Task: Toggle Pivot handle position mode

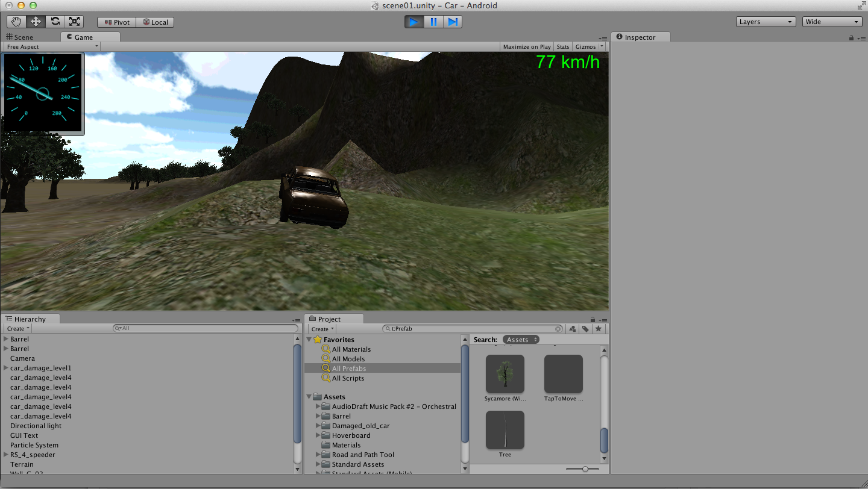Action: pyautogui.click(x=116, y=22)
